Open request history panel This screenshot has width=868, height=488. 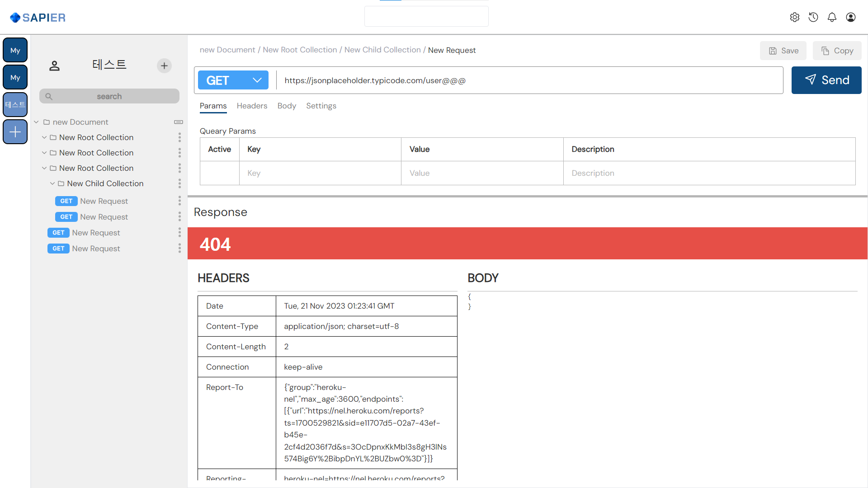point(812,17)
